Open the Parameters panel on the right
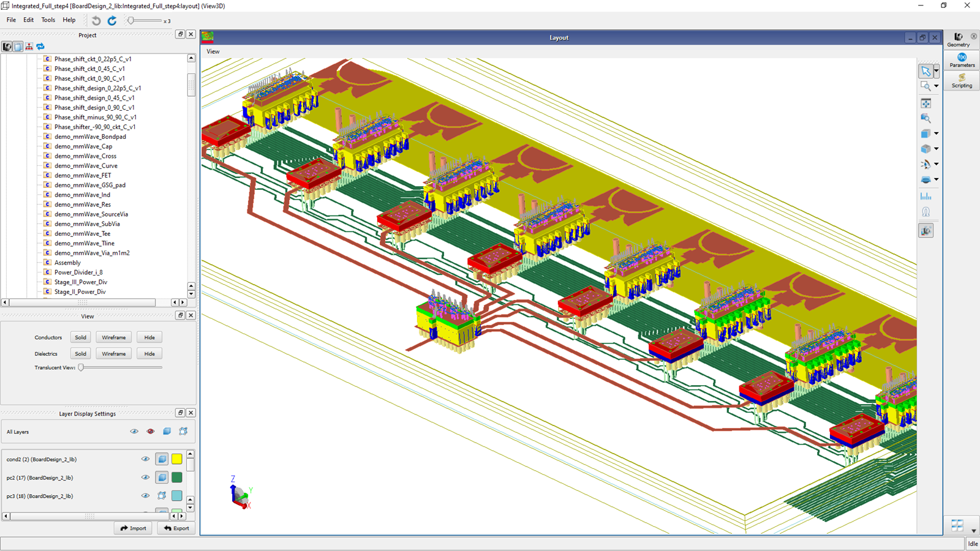 tap(960, 60)
